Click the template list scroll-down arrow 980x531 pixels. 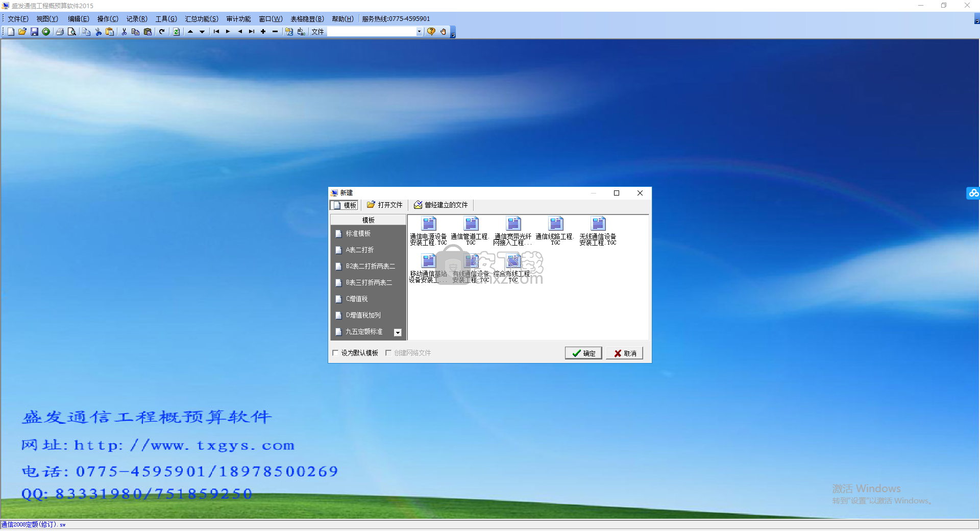click(398, 332)
